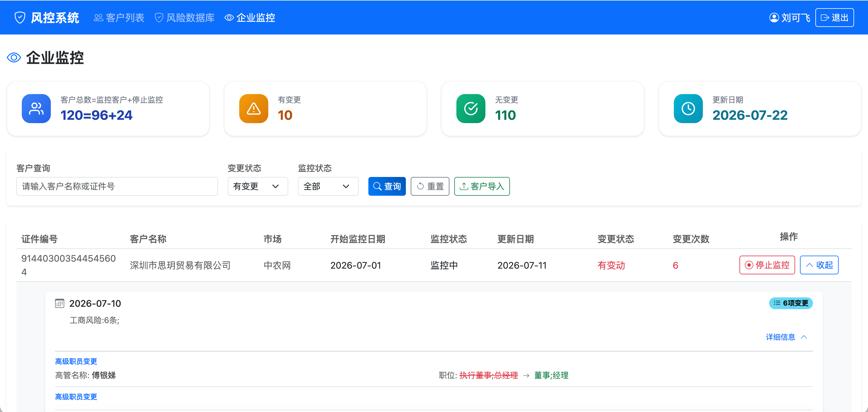Image resolution: width=868 pixels, height=412 pixels.
Task: Click the 风控系统 brand title
Action: (55, 18)
